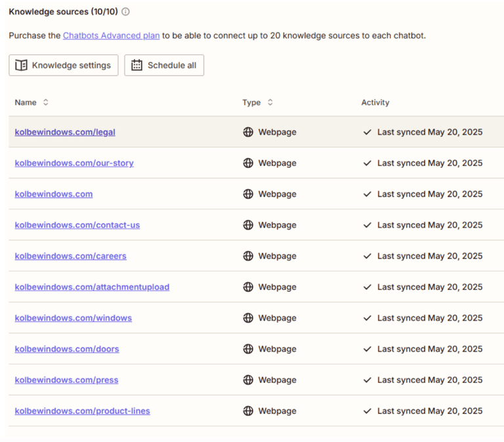Click the sync checkmark in the legal row
504x442 pixels.
pyautogui.click(x=367, y=132)
